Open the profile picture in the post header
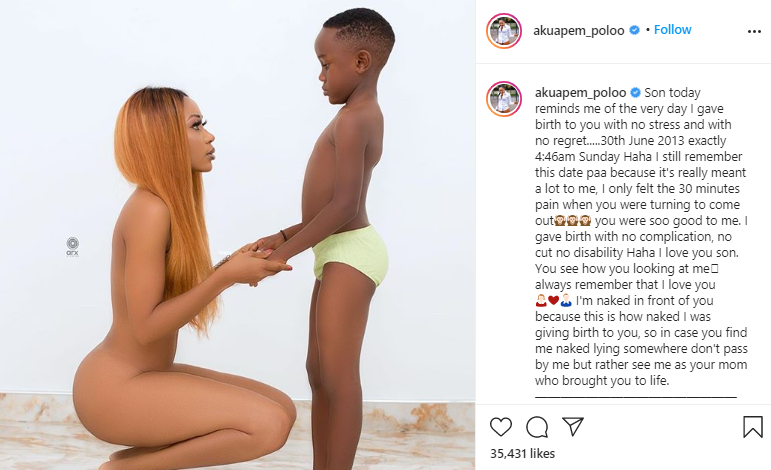The height and width of the screenshot is (470, 771). point(504,31)
